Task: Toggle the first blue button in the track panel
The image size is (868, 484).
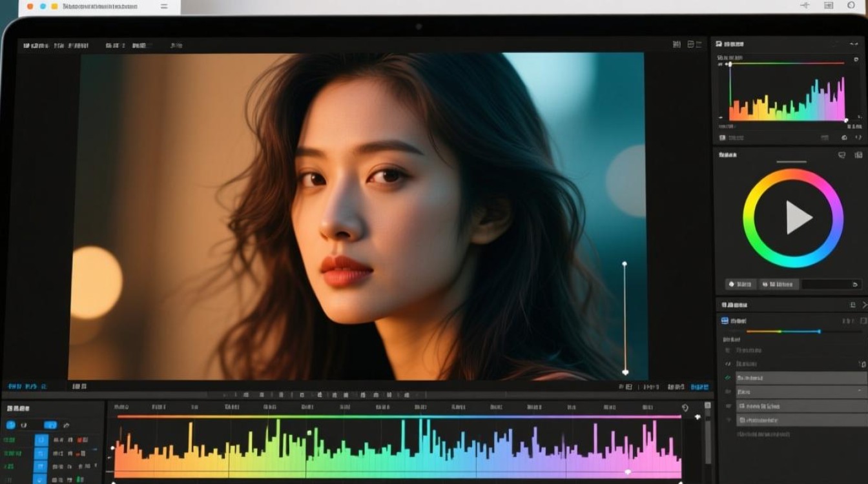Action: coord(10,425)
